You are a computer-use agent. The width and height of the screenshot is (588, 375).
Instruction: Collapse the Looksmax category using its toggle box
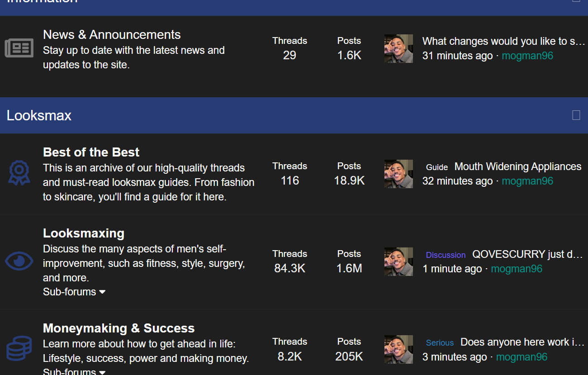tap(576, 115)
